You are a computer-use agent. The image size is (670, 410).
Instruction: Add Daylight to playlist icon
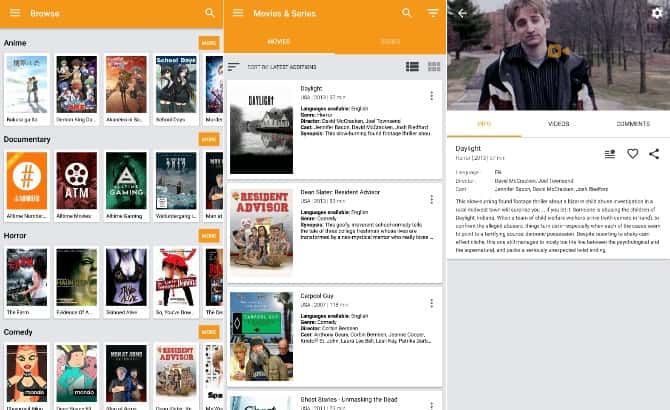(x=610, y=154)
